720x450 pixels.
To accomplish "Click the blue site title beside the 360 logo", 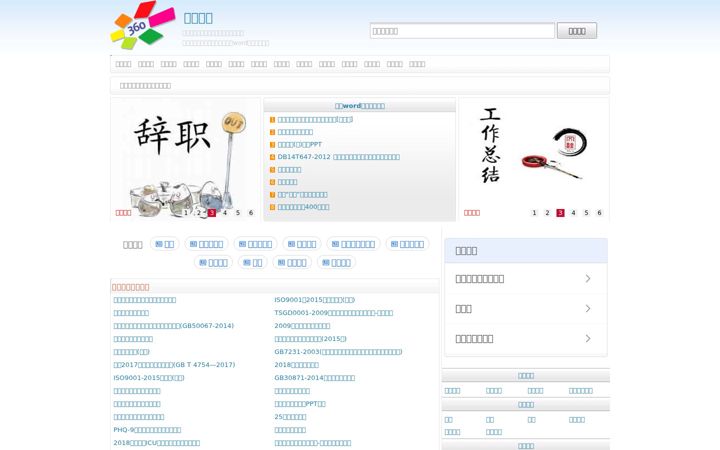I will [x=198, y=18].
